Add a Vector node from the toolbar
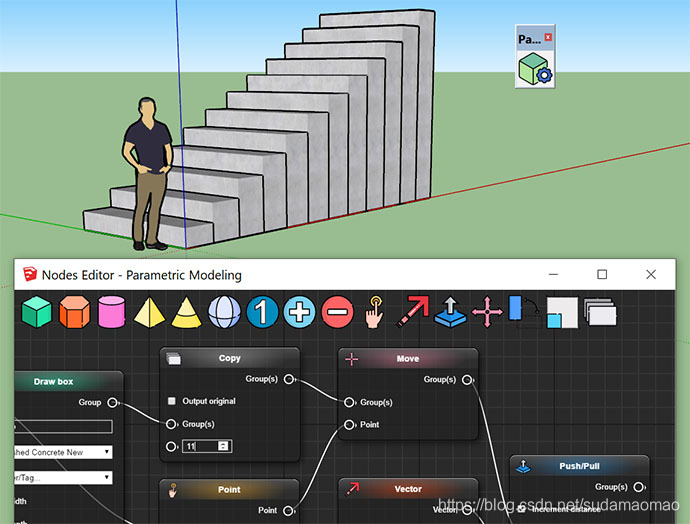Screen dimensions: 690x524 coord(412,311)
